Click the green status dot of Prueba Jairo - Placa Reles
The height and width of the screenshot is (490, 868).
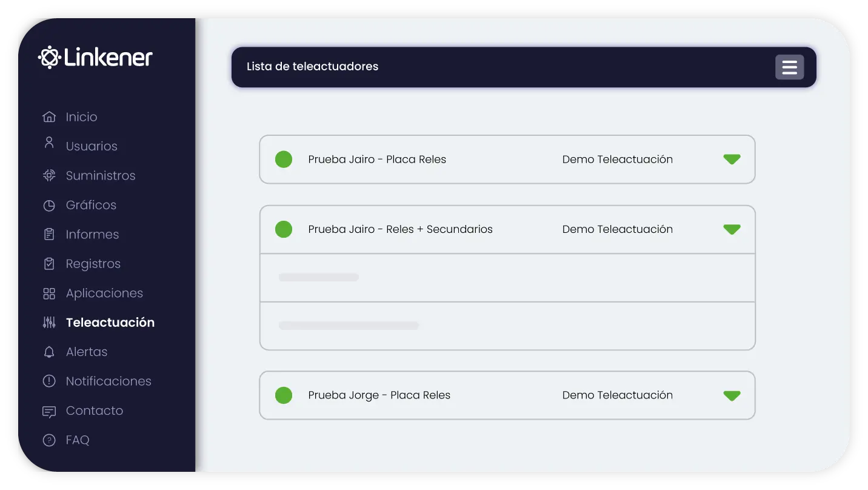tap(284, 159)
